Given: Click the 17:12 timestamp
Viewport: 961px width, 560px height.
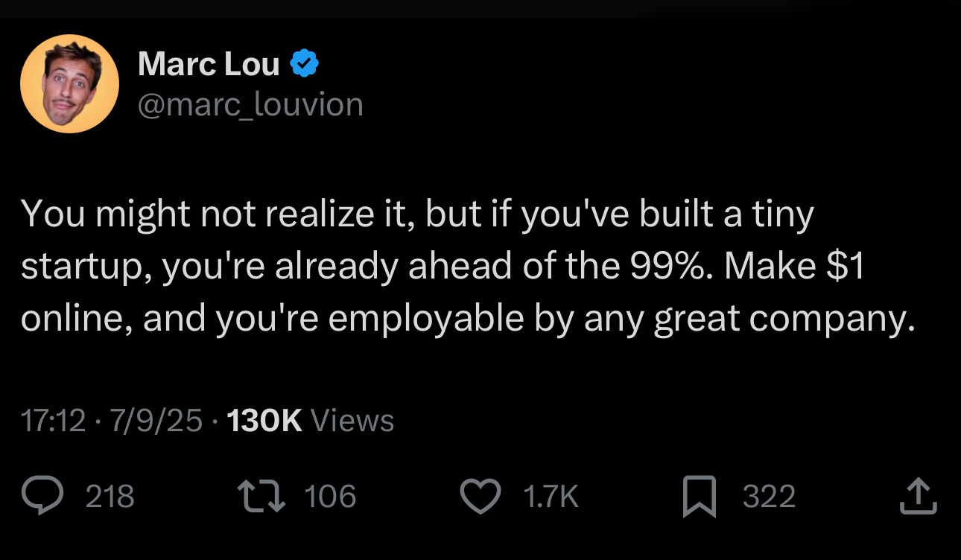Looking at the screenshot, I should click(x=54, y=421).
